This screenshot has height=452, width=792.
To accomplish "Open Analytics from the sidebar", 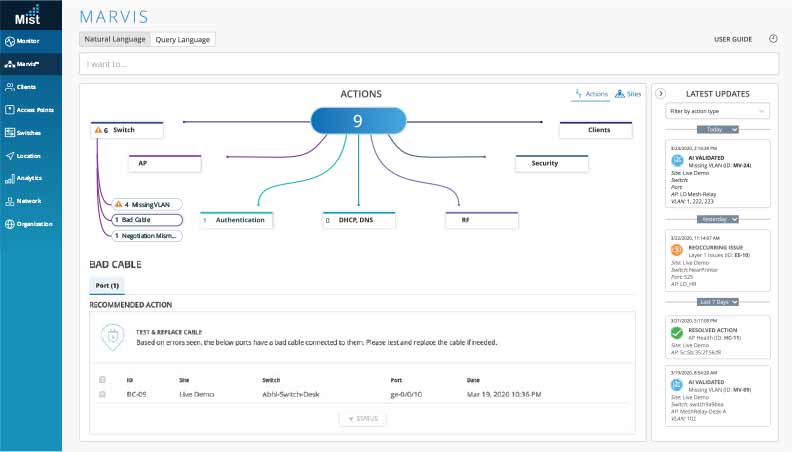I will pyautogui.click(x=30, y=178).
